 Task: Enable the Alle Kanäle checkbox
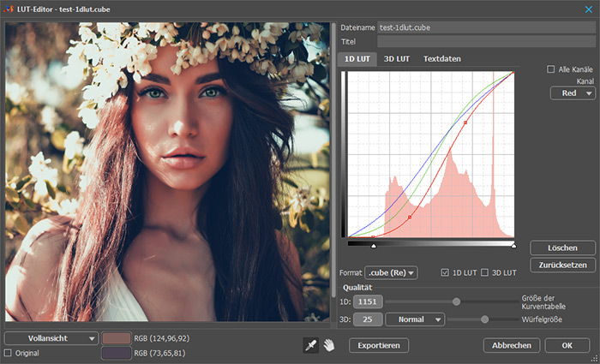coord(550,69)
